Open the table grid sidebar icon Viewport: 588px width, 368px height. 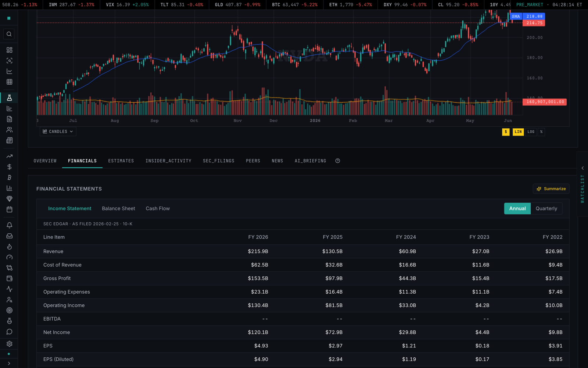click(x=9, y=82)
